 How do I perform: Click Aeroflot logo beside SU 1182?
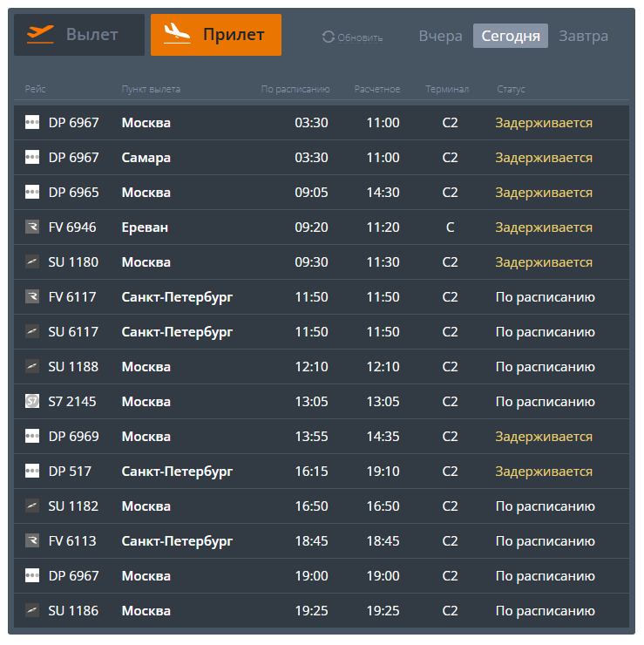click(32, 506)
